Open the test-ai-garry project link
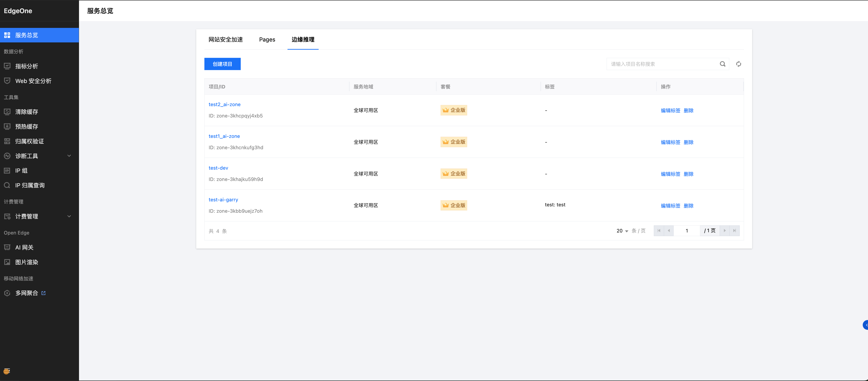The image size is (868, 381). pos(223,200)
